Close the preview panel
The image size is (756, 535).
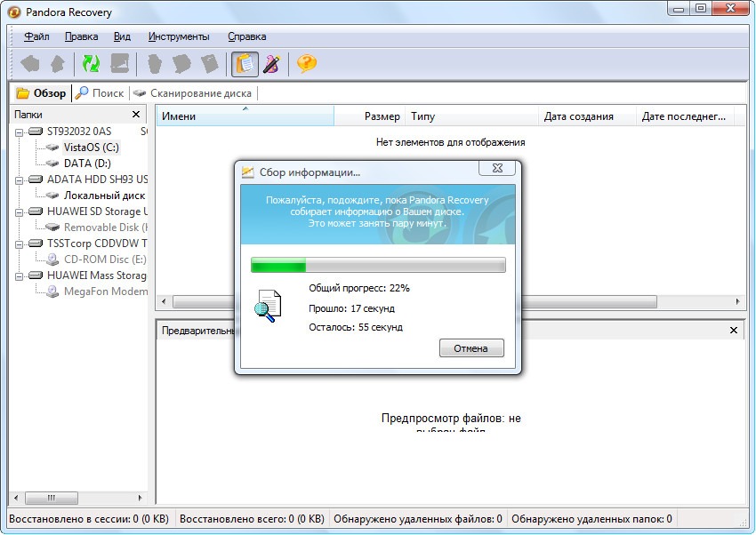pyautogui.click(x=734, y=331)
